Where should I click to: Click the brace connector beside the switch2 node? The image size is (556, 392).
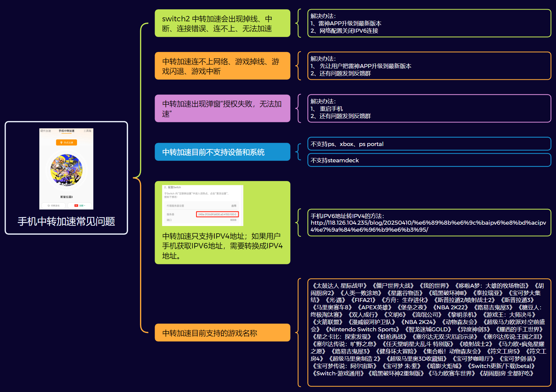(298, 23)
